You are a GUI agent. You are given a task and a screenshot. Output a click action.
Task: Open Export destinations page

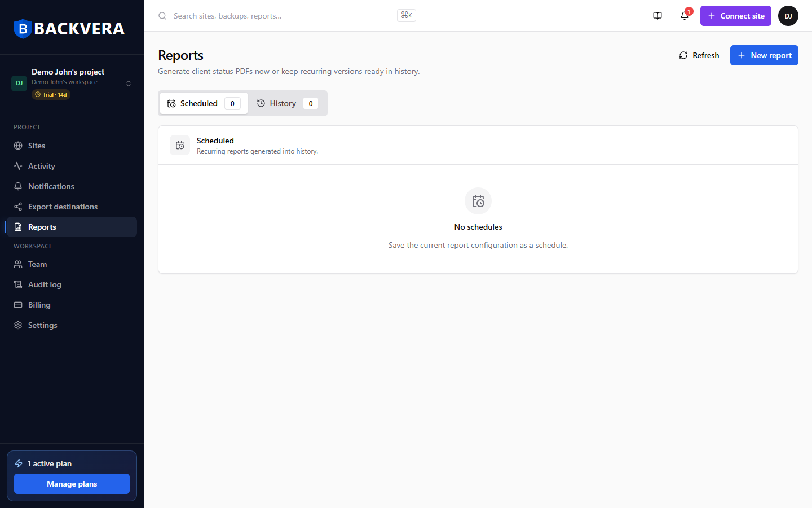coord(71,207)
